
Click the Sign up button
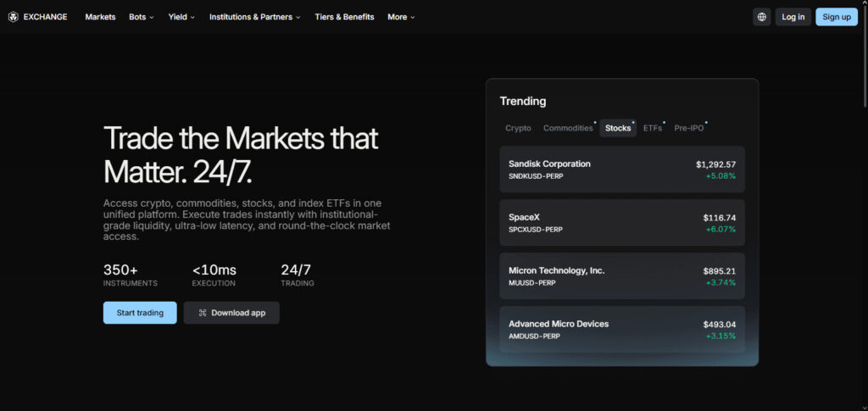tap(837, 17)
